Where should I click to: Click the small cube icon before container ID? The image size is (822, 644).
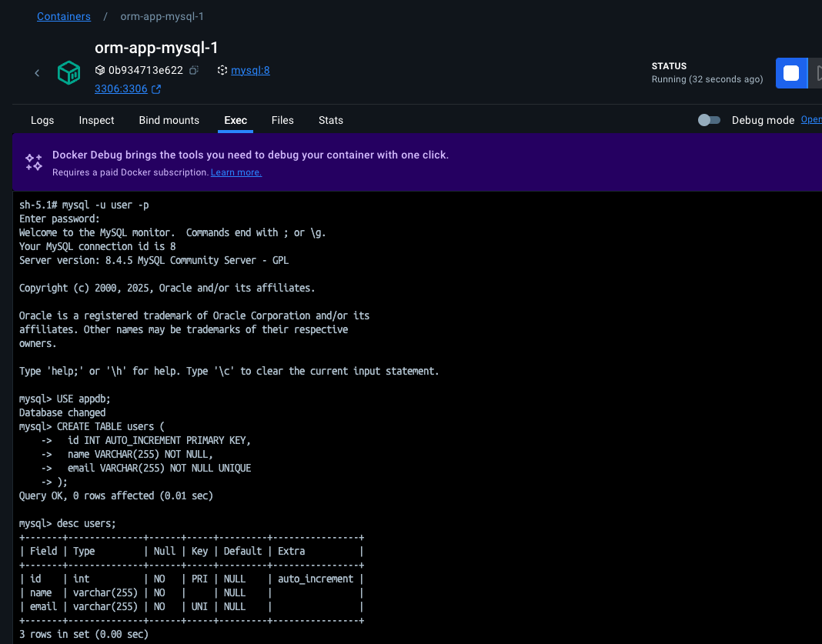coord(99,70)
